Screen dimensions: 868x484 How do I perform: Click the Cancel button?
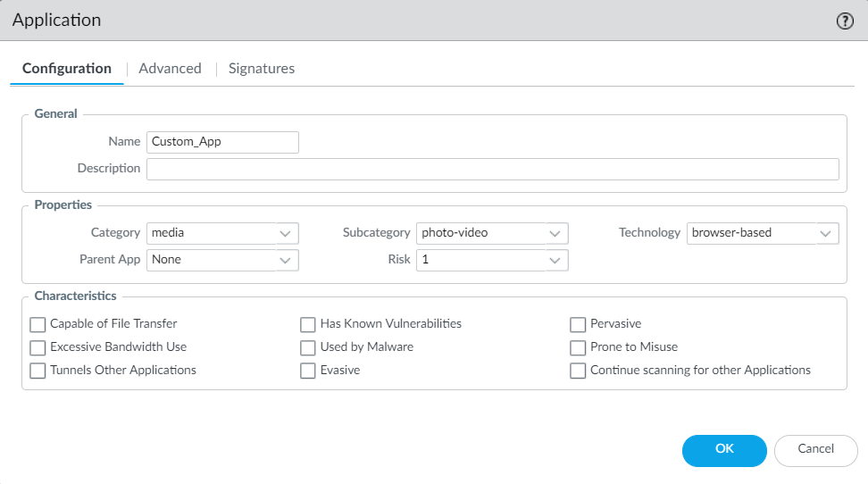coord(815,450)
